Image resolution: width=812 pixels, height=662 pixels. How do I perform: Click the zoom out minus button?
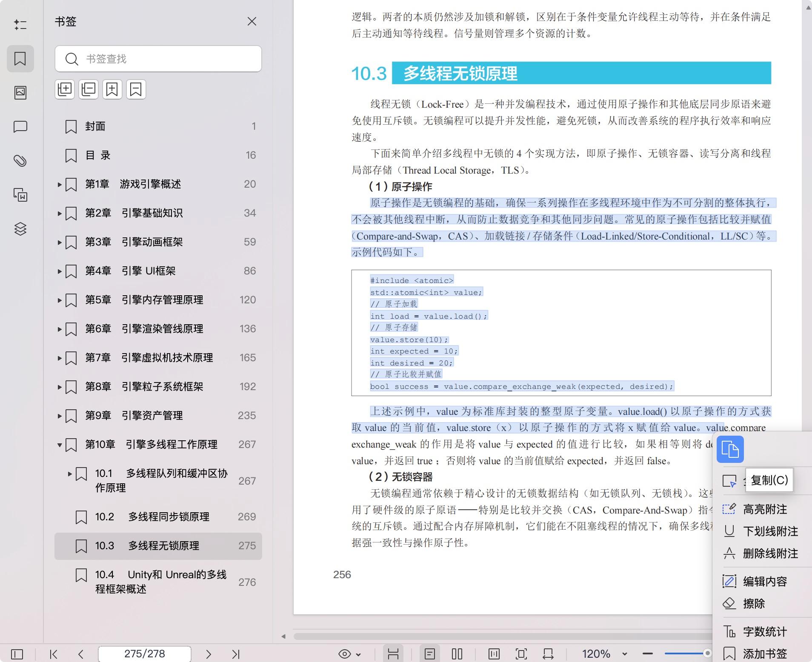coord(648,654)
